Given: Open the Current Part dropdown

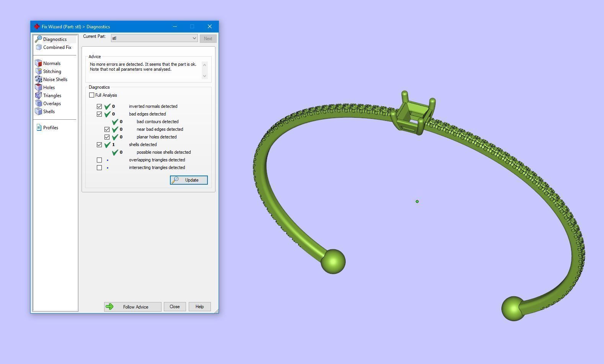Looking at the screenshot, I should point(154,38).
